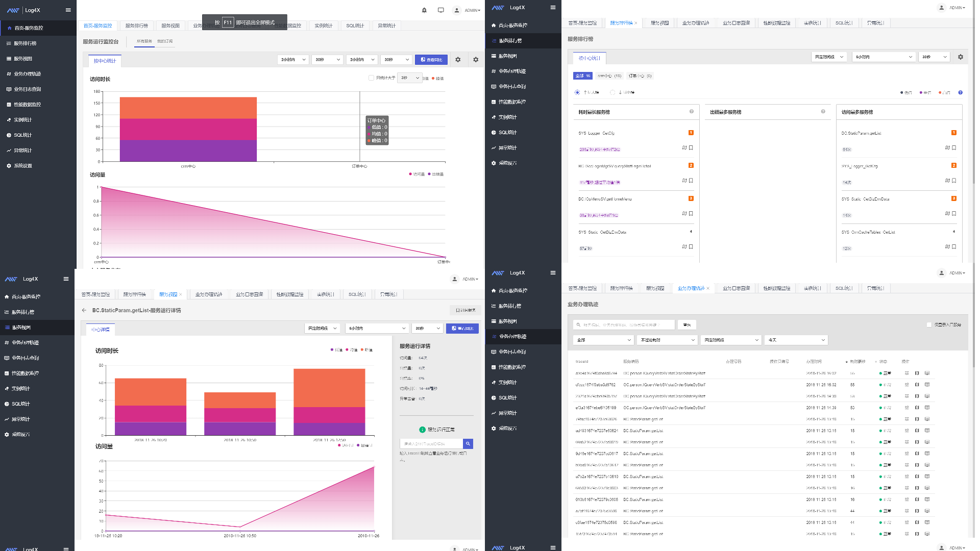Viewport: 980px width, 551px height.
Task: Click blue compare button in service detail toolbar
Action: [462, 329]
